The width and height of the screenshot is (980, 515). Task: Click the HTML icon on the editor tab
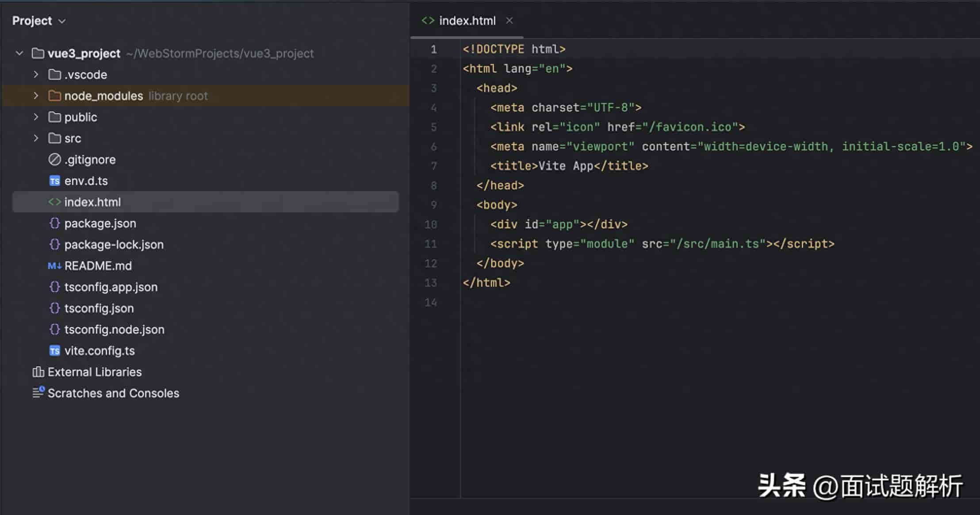[x=428, y=21]
